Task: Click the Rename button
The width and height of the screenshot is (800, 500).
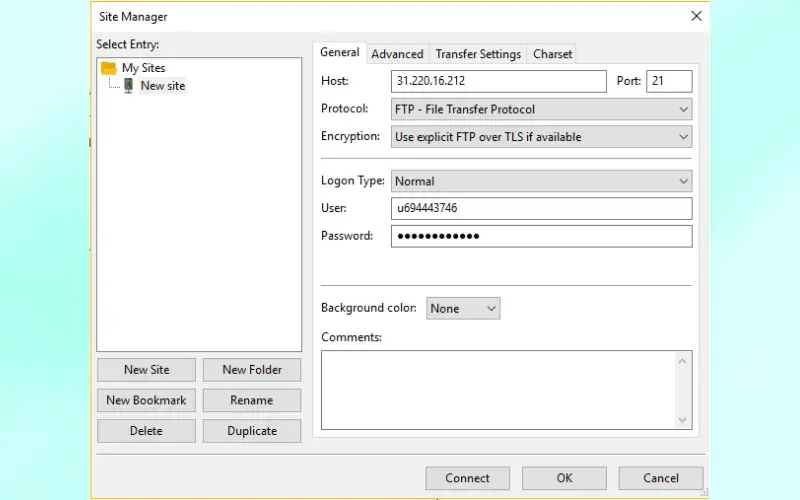Action: pos(252,401)
